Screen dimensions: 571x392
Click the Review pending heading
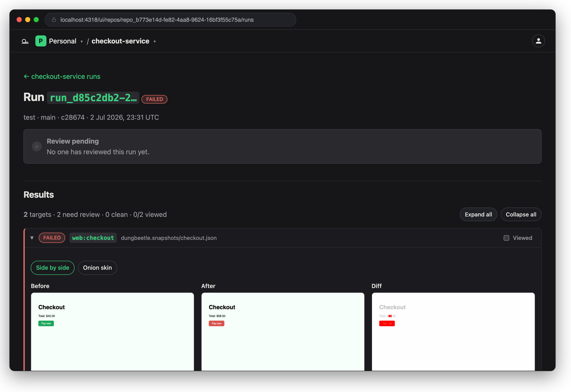[73, 141]
